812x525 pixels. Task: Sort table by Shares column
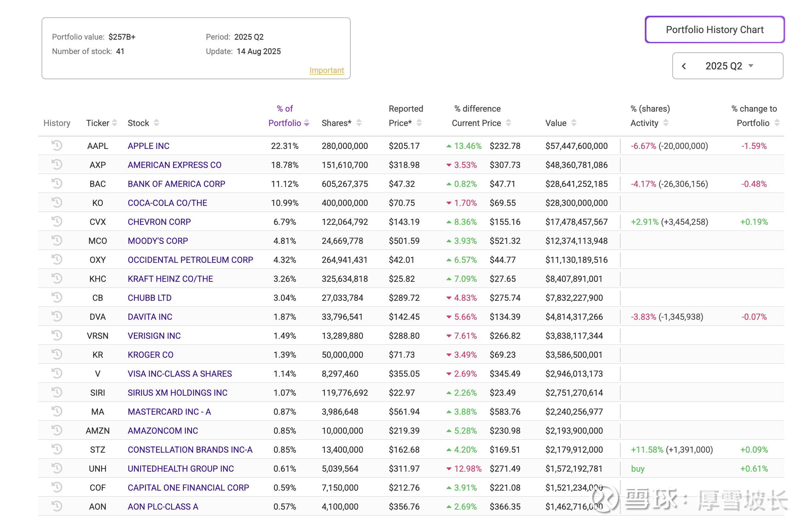[342, 123]
